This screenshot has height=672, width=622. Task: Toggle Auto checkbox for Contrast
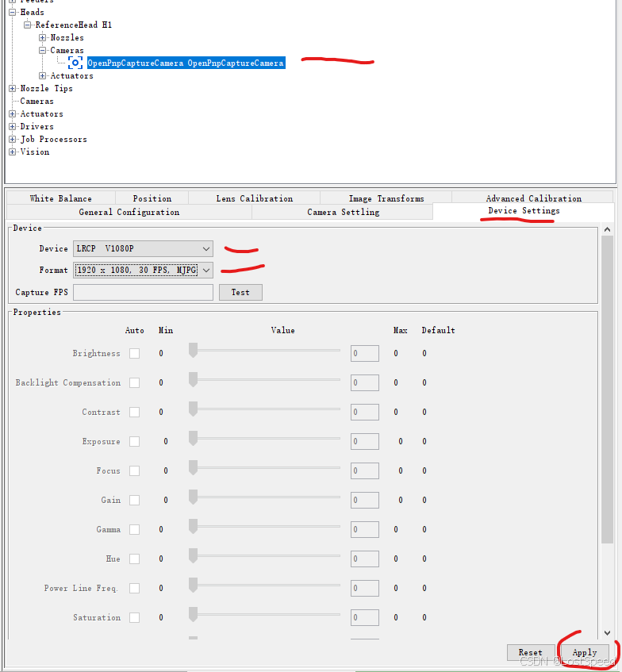(135, 412)
